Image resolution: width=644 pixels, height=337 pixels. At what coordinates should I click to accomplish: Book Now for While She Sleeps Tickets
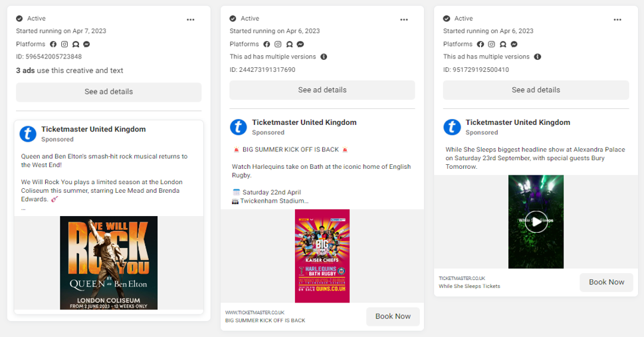tap(606, 282)
